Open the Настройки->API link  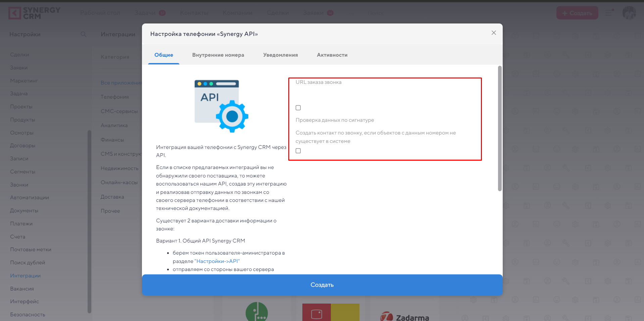pos(217,261)
